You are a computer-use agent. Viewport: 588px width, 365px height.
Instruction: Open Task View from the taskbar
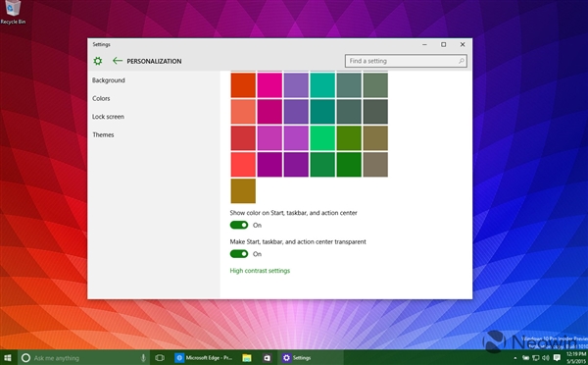pyautogui.click(x=160, y=358)
